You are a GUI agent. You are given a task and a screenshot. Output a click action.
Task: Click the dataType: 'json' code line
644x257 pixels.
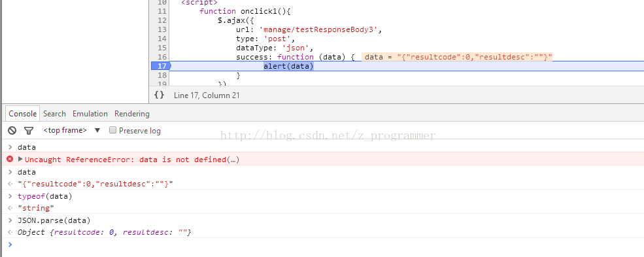[x=275, y=48]
